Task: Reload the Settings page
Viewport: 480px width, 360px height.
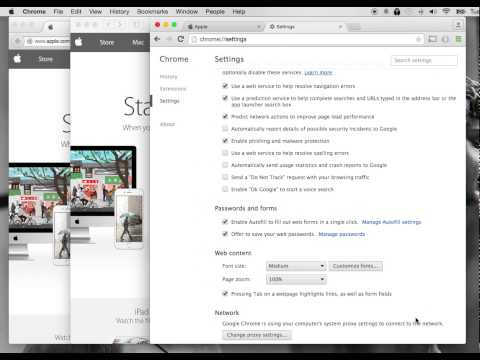Action: [x=181, y=39]
